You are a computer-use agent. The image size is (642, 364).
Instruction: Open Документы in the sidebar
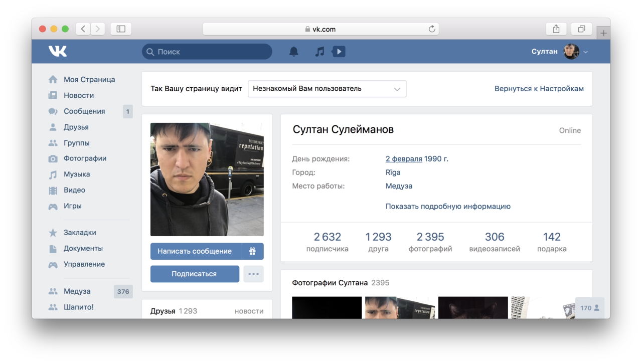[x=83, y=248]
